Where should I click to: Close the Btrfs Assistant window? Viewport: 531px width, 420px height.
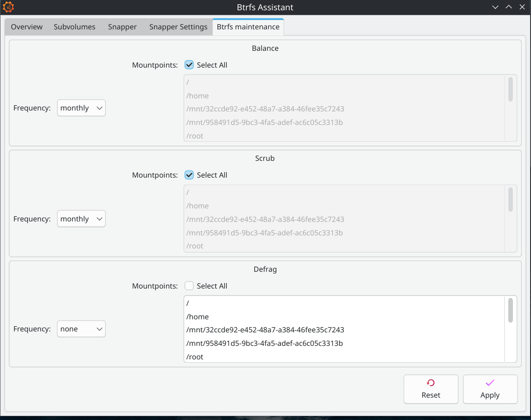pos(522,7)
